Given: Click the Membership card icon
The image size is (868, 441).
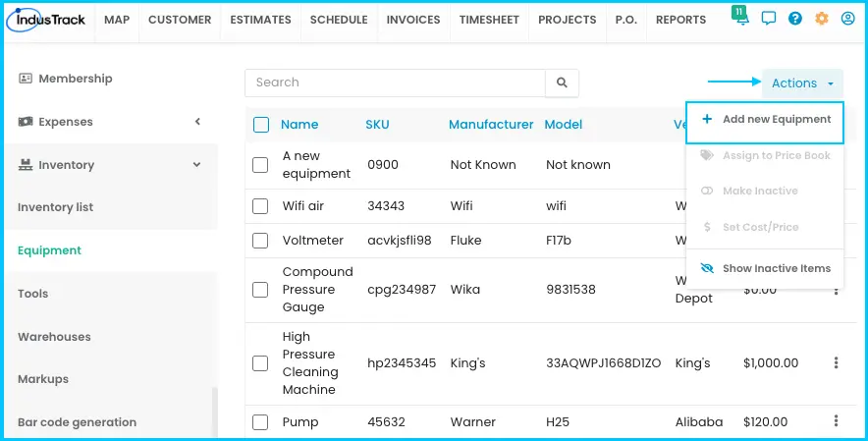Looking at the screenshot, I should [26, 79].
